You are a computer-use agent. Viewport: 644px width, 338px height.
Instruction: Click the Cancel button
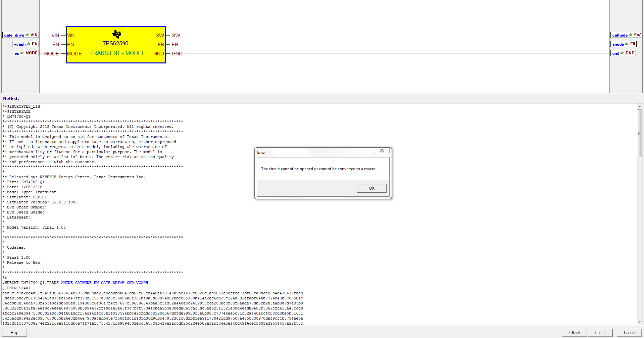pyautogui.click(x=629, y=333)
